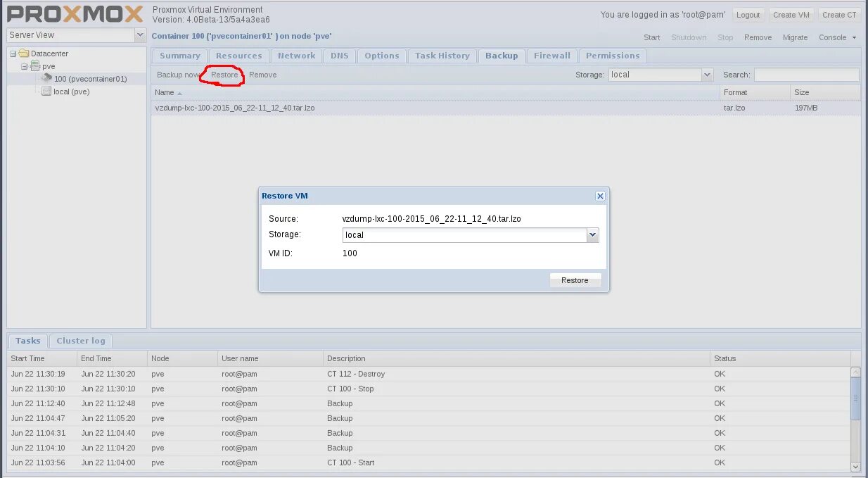Select the Backup task from 11:04:47
868x478 pixels.
[x=429, y=418]
